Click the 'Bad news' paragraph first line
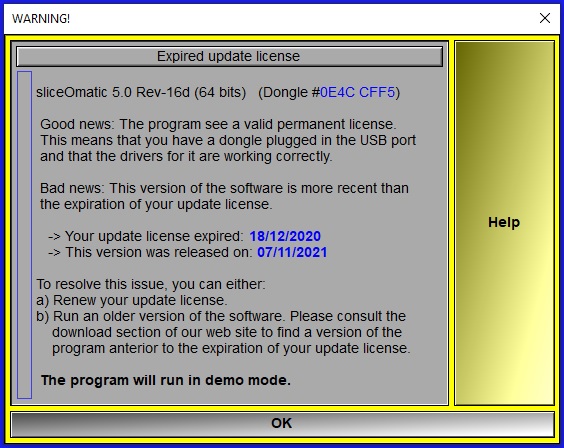 (224, 188)
